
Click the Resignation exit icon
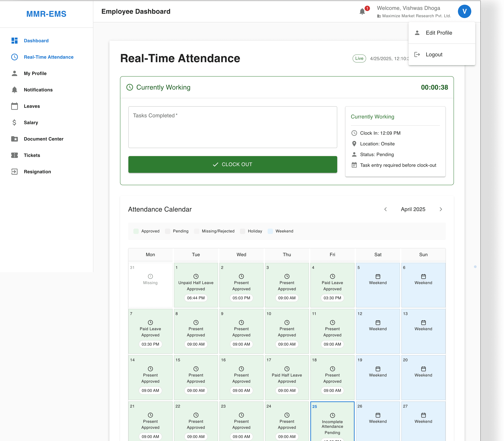(15, 172)
